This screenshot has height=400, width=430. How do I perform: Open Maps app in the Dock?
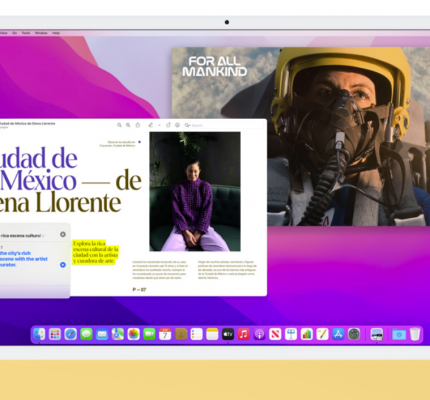(118, 334)
